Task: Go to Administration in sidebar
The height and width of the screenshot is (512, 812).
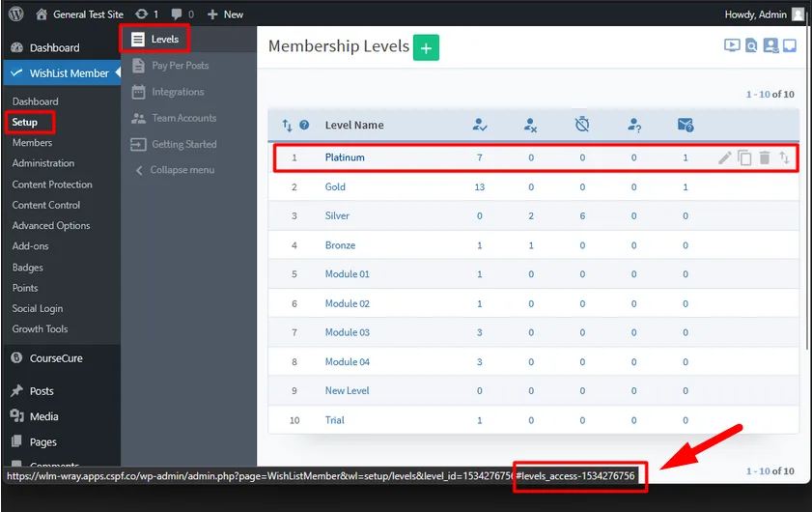Action: coord(43,163)
